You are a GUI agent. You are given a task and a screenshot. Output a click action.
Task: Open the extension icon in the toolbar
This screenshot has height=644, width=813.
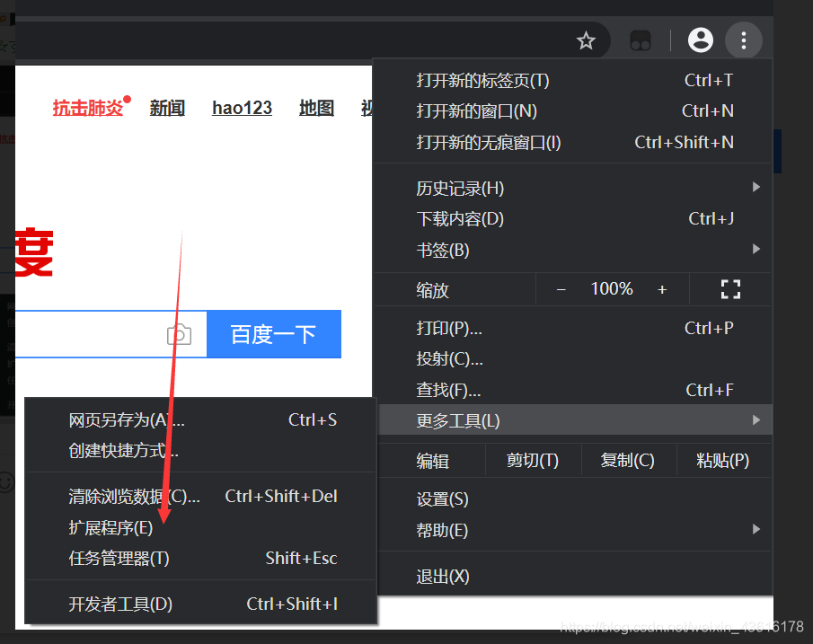click(x=640, y=40)
